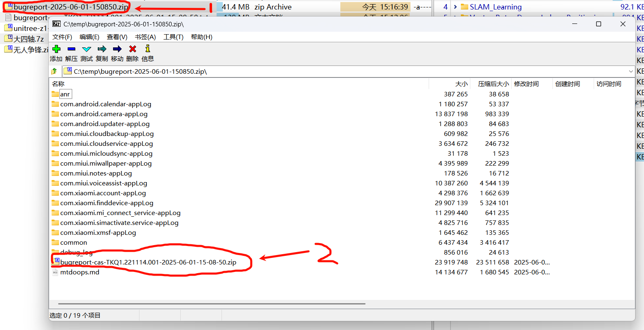Click the 今天 15:16:39 date in the background window
The image size is (644, 330).
385,7
